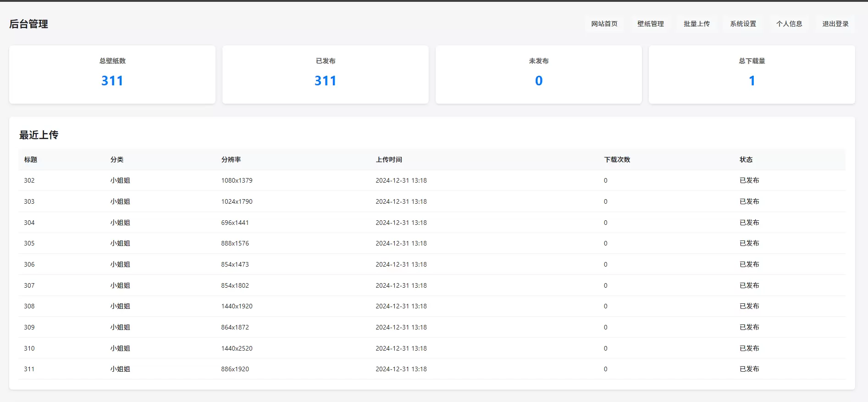Viewport: 868px width, 402px height.
Task: Click the 状态 column header
Action: coord(746,160)
